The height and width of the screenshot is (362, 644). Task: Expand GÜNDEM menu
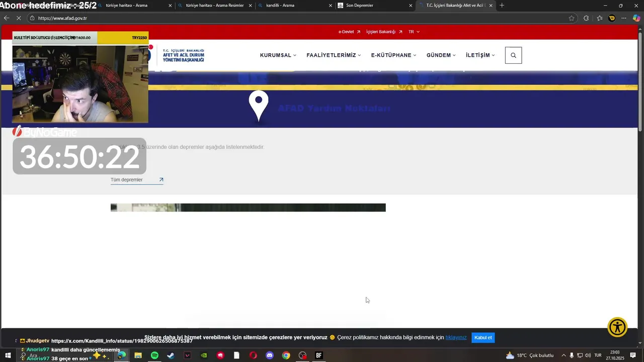coord(441,55)
